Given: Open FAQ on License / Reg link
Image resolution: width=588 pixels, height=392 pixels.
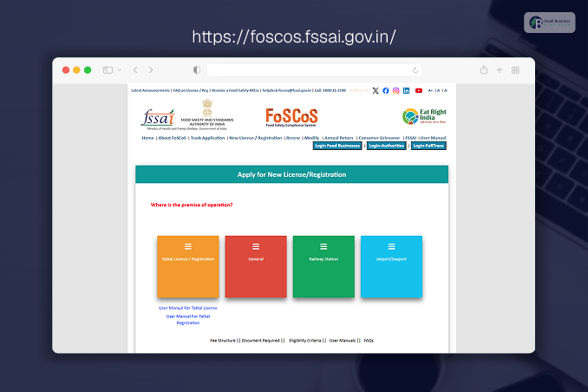Looking at the screenshot, I should [x=191, y=90].
